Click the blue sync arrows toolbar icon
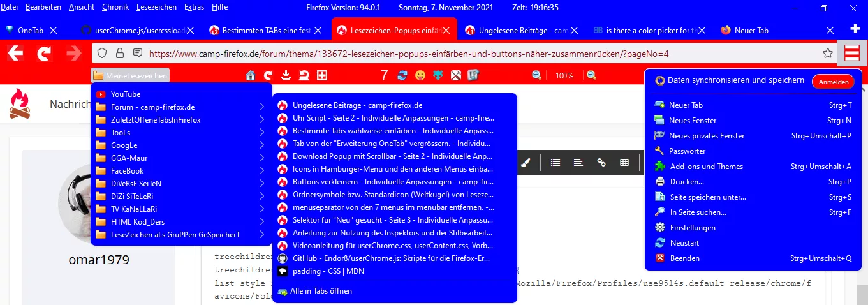The image size is (868, 305). point(402,75)
